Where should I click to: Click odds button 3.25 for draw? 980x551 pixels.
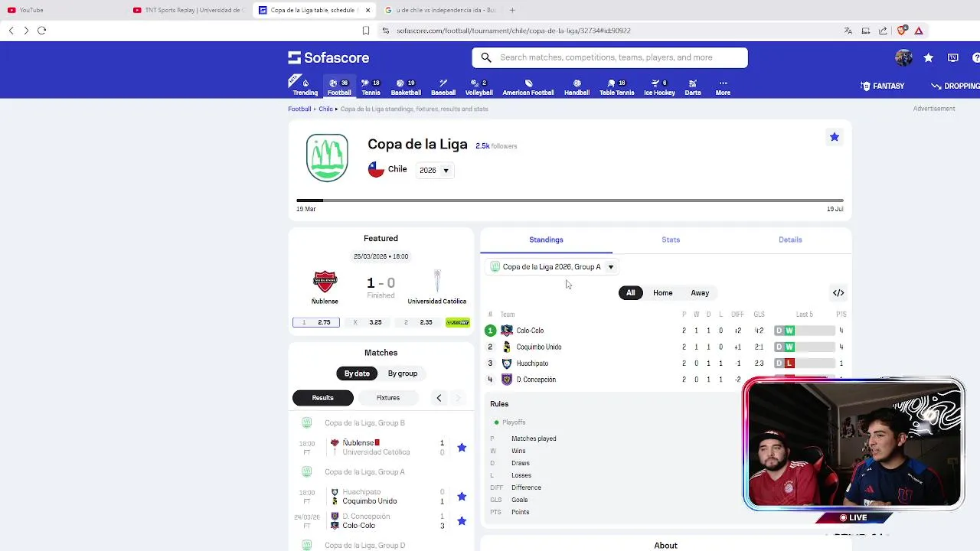(367, 322)
